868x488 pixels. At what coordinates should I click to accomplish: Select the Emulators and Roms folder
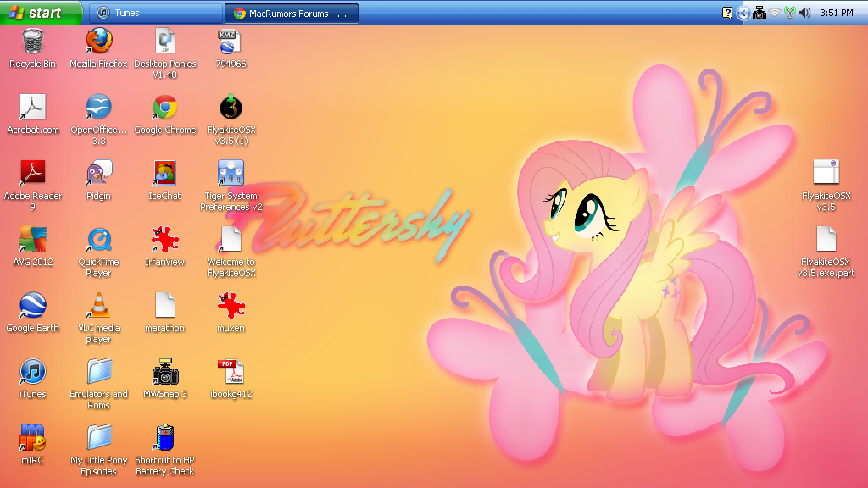[99, 371]
